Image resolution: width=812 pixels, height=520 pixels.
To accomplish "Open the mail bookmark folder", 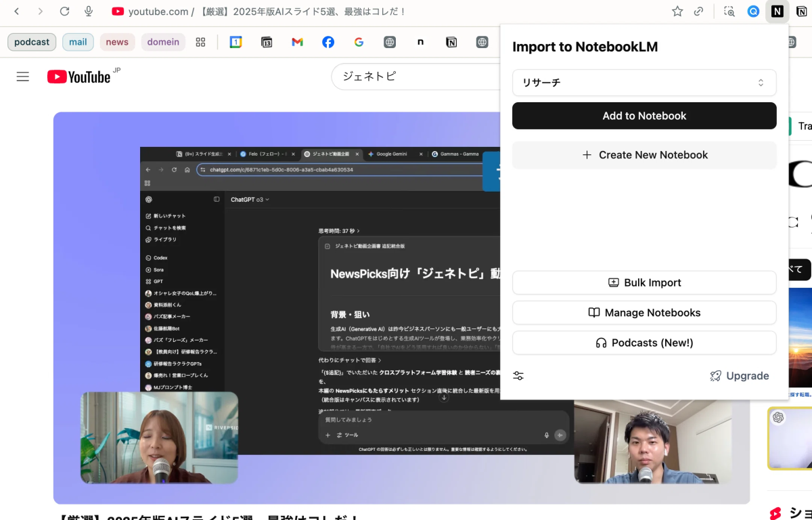I will pos(78,42).
